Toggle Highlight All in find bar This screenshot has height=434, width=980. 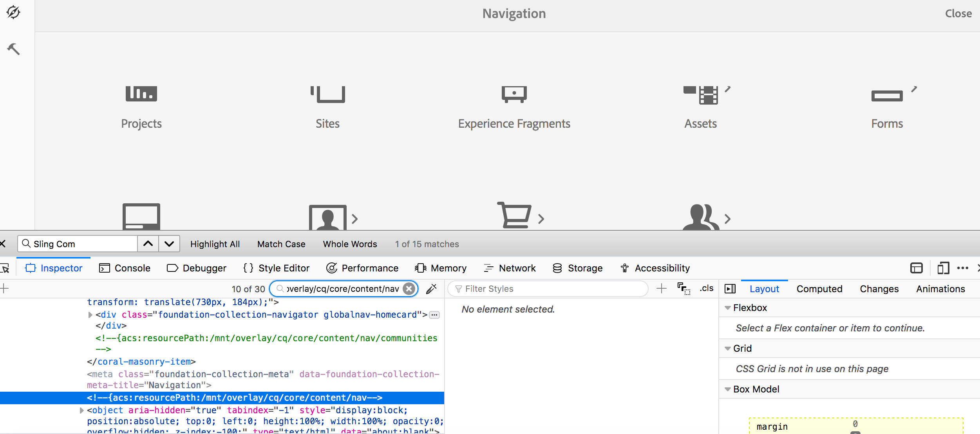215,244
